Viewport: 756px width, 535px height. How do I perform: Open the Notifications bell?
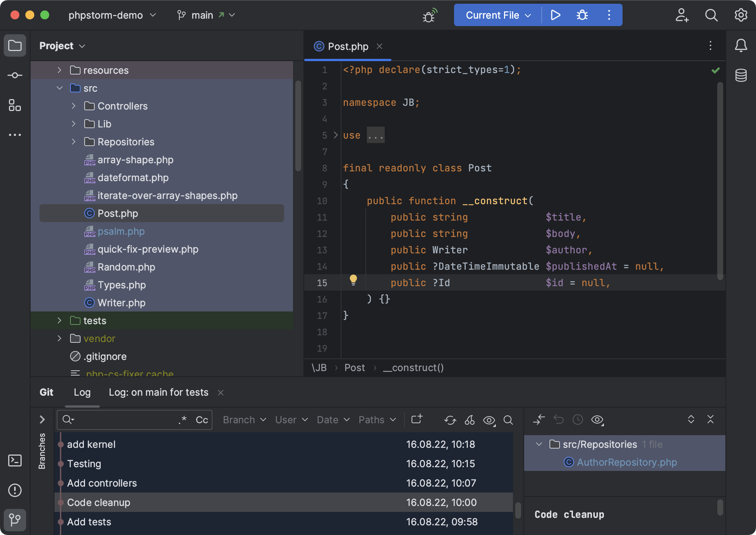(741, 45)
